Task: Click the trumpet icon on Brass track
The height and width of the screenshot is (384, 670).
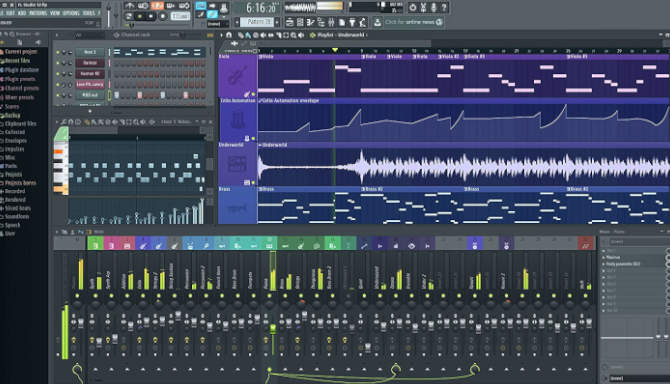Action: point(237,208)
